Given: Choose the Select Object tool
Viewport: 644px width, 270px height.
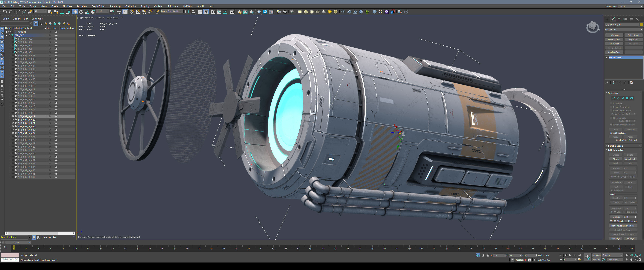Looking at the screenshot, I should click(50, 11).
